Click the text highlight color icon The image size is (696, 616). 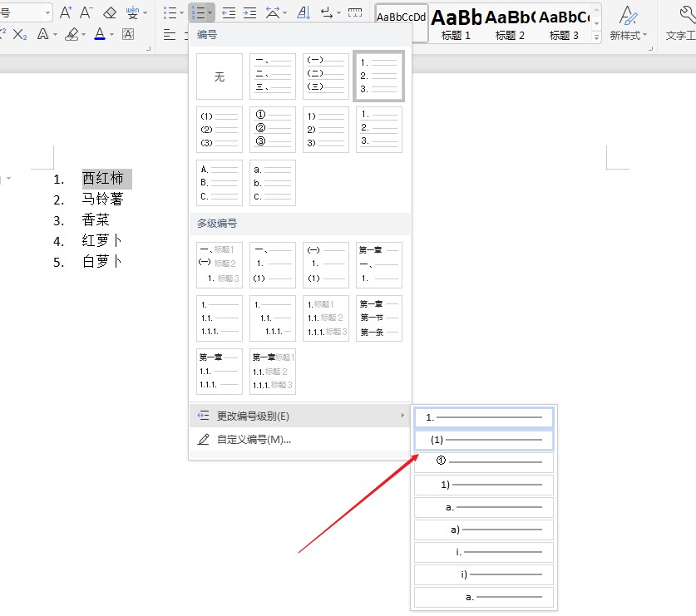[72, 34]
